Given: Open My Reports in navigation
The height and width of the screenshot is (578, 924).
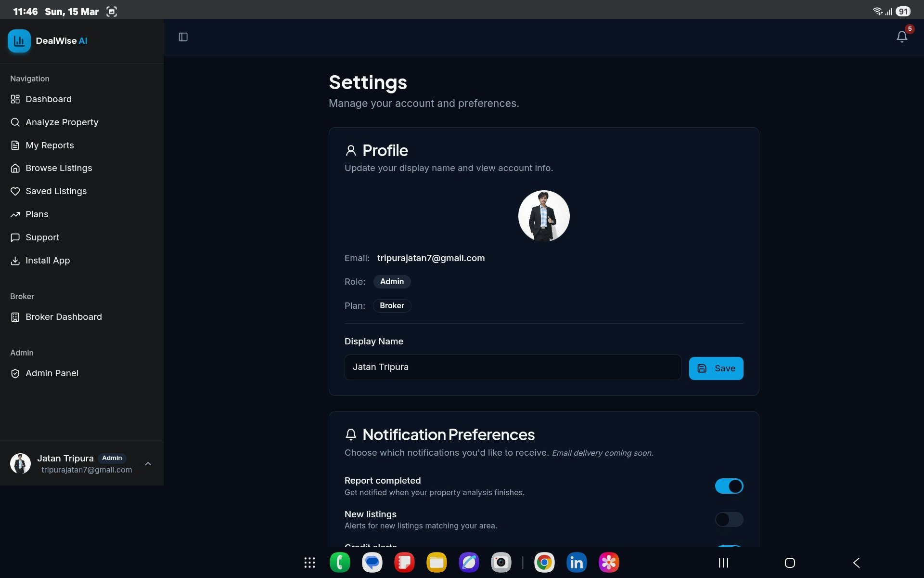Looking at the screenshot, I should (50, 145).
